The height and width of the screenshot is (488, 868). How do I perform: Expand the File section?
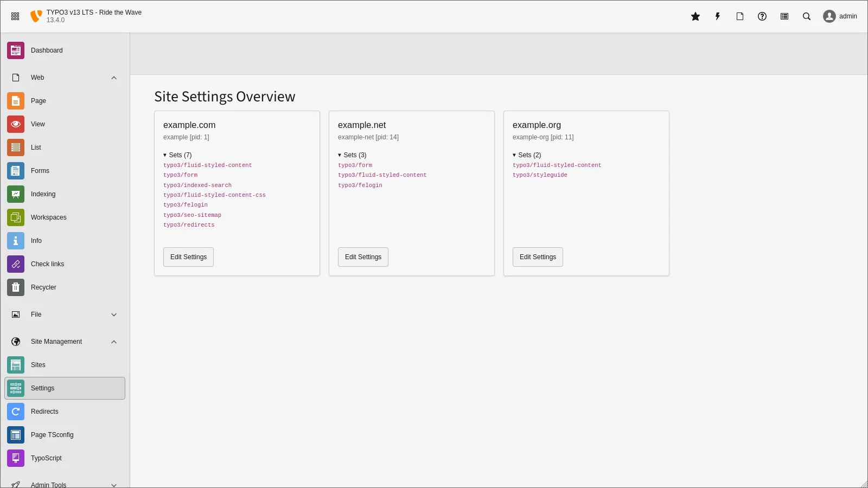114,314
